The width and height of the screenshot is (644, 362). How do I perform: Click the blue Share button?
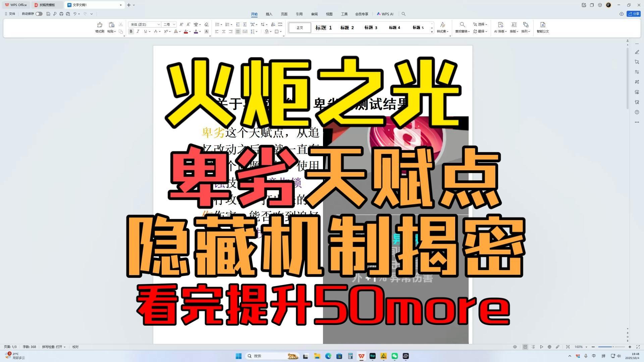click(634, 14)
